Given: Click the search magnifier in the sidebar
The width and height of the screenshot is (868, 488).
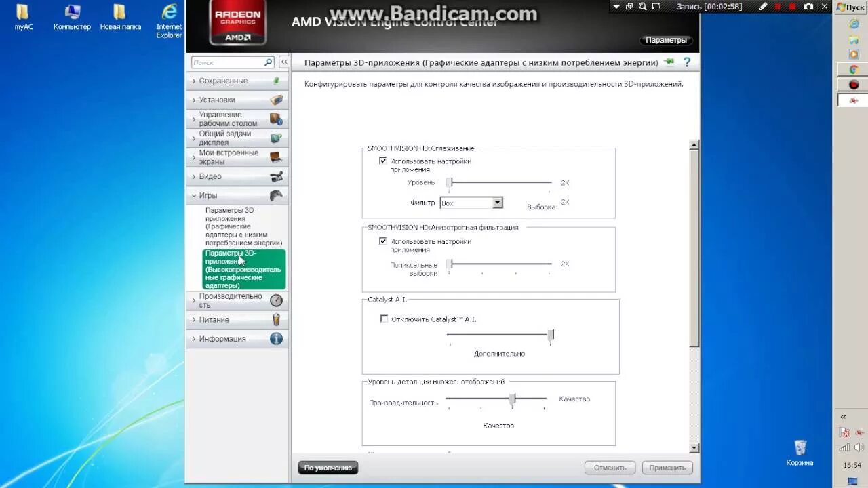Looking at the screenshot, I should 269,62.
